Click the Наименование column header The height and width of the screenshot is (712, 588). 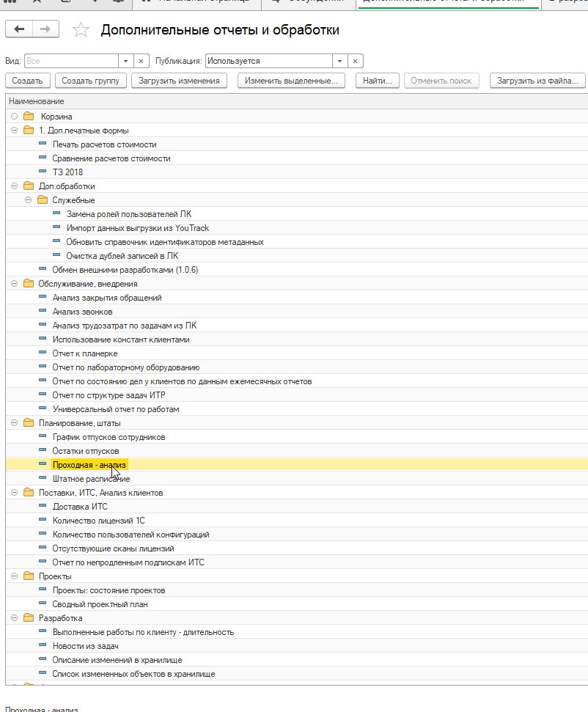point(37,101)
